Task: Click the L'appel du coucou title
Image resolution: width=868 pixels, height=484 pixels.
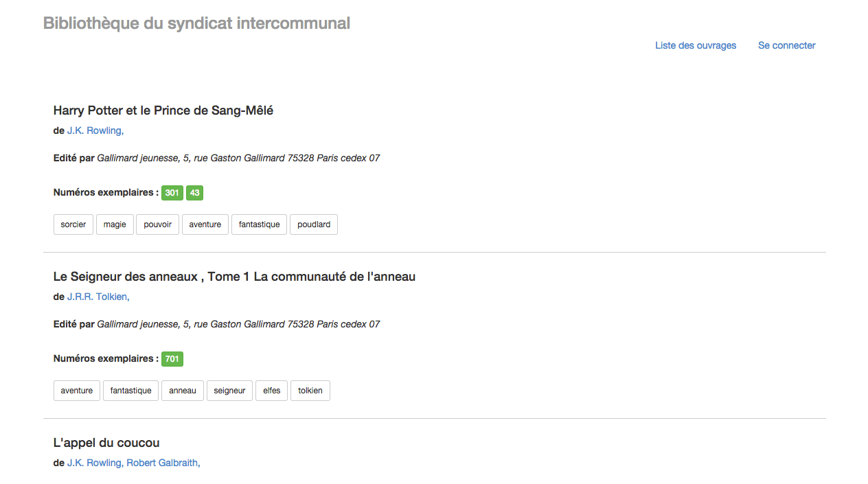Action: 106,443
